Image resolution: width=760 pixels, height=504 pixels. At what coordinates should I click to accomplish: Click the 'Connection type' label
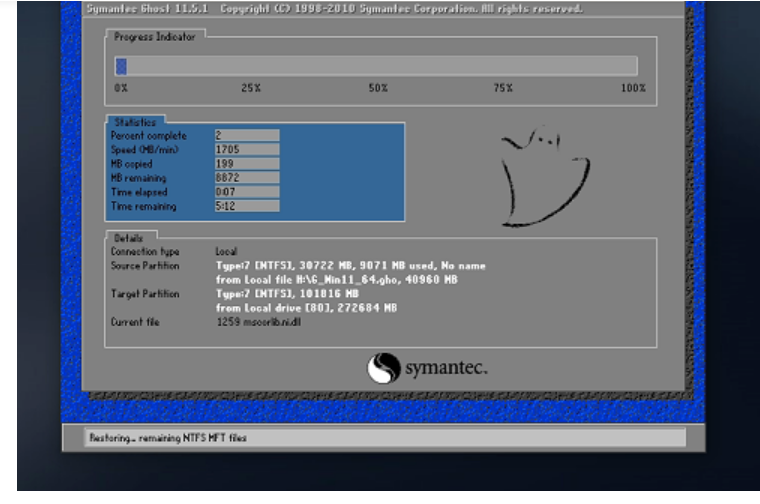(145, 252)
